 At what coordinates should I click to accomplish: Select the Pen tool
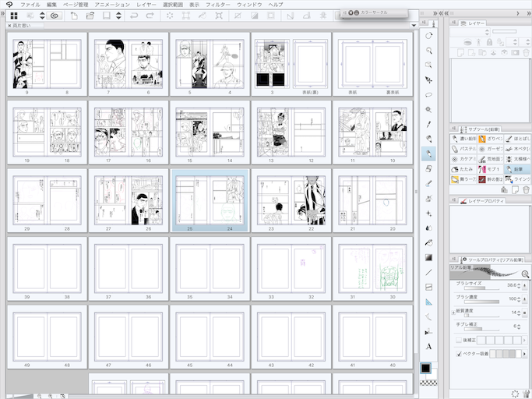(429, 139)
